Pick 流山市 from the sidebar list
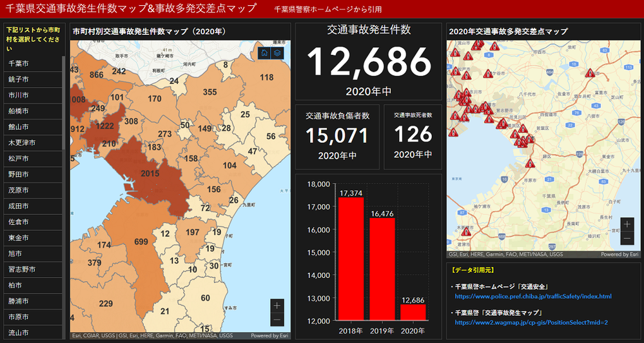Screen dimensions: 644x343 pyautogui.click(x=33, y=333)
